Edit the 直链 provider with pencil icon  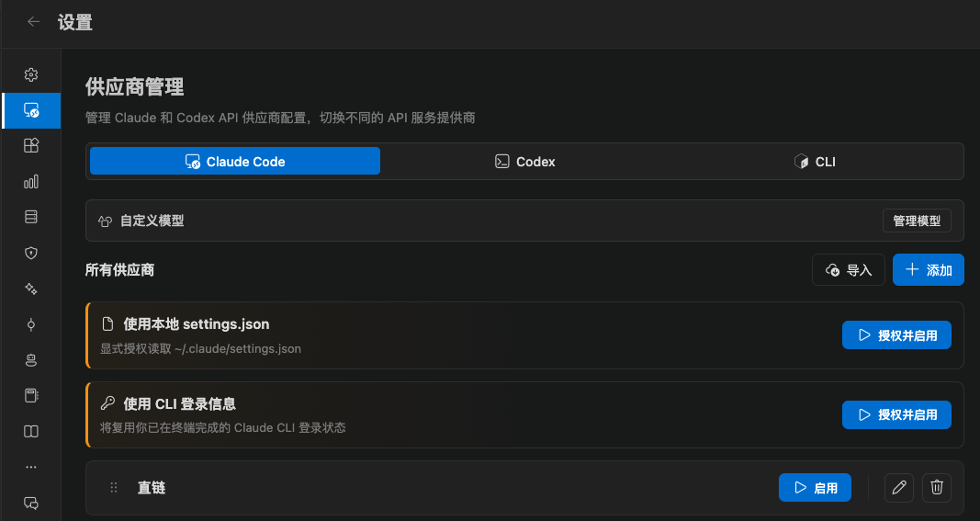point(899,488)
